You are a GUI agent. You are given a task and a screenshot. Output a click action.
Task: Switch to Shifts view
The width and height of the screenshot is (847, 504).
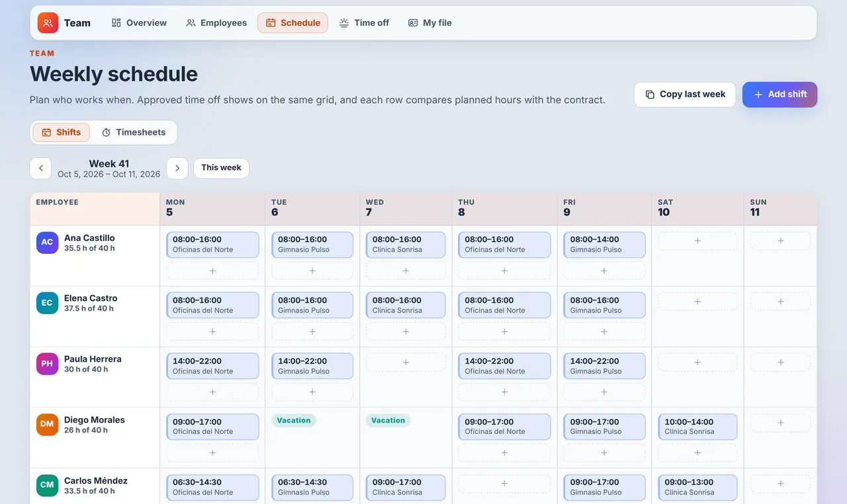coord(62,132)
